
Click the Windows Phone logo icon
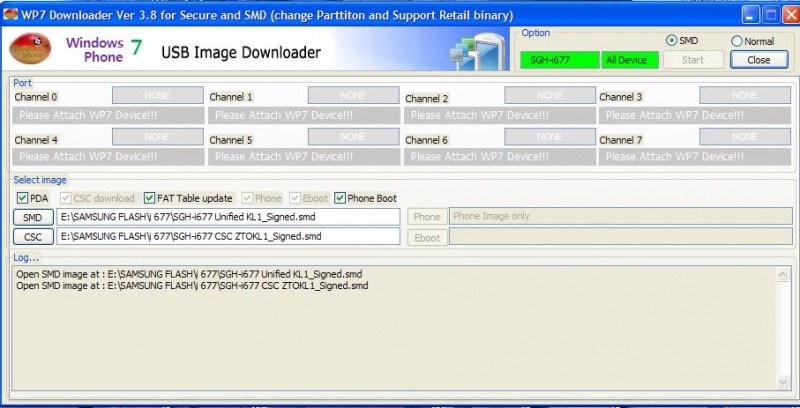point(30,48)
